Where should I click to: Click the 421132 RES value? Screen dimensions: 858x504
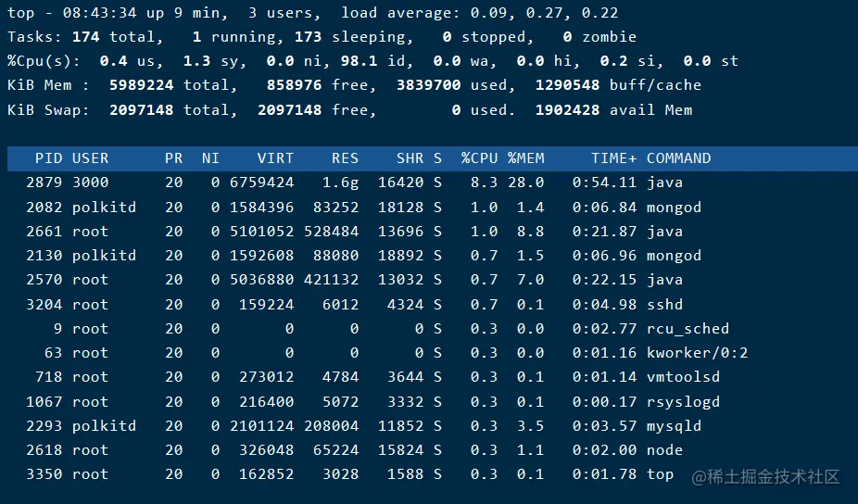pyautogui.click(x=331, y=280)
